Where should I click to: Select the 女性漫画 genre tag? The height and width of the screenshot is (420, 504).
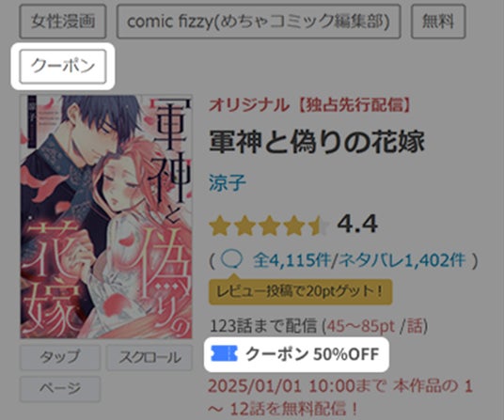pos(63,22)
